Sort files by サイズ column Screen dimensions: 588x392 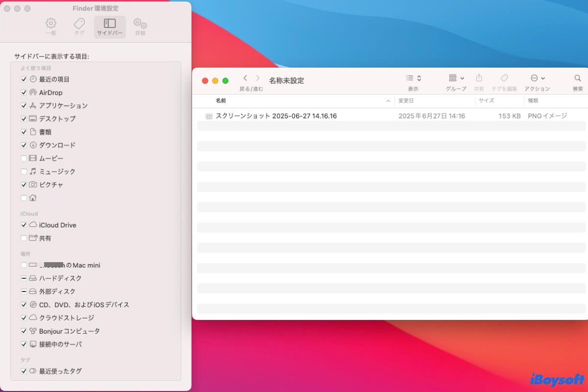[x=499, y=100]
